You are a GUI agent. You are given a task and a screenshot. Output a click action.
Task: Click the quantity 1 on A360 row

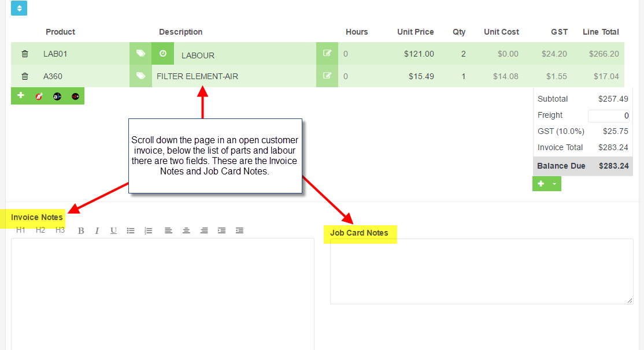(x=463, y=76)
